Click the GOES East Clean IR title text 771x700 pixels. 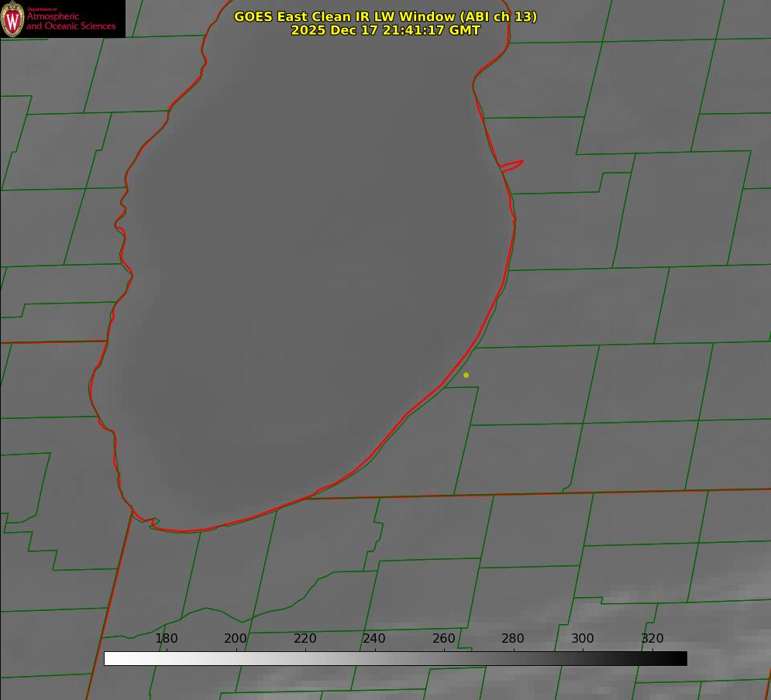point(386,16)
